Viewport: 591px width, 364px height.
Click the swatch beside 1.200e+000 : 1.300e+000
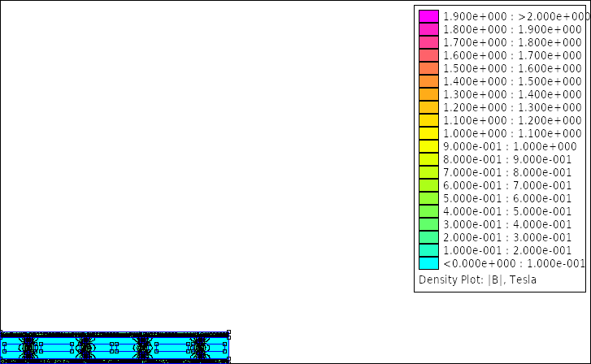(429, 107)
